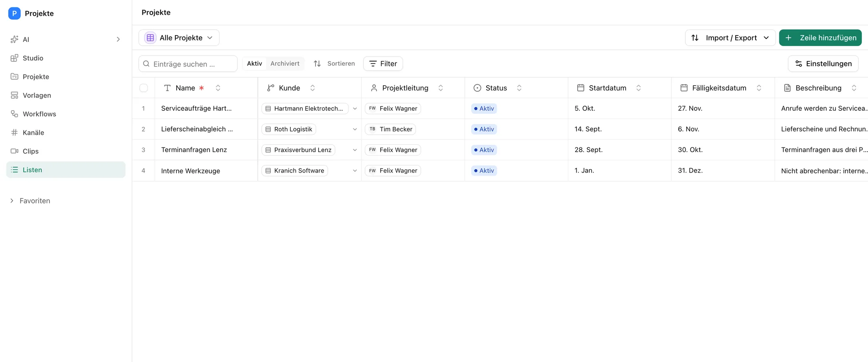
Task: Open Kunde dropdown for Kranich Software row
Action: tap(355, 171)
